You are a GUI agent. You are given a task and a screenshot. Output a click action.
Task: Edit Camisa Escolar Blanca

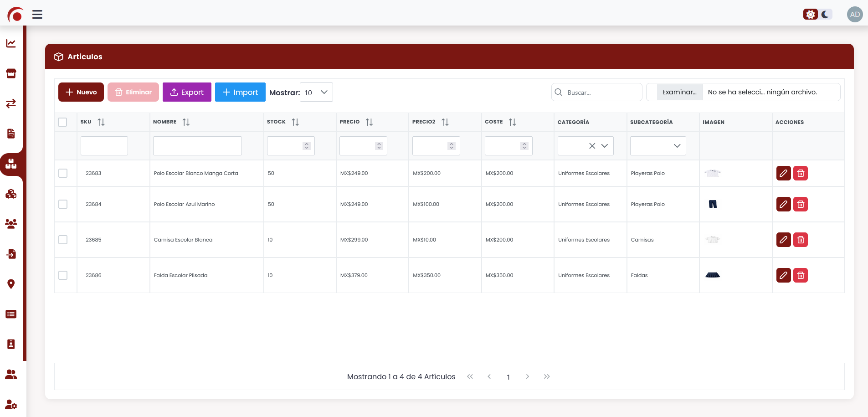pyautogui.click(x=784, y=240)
